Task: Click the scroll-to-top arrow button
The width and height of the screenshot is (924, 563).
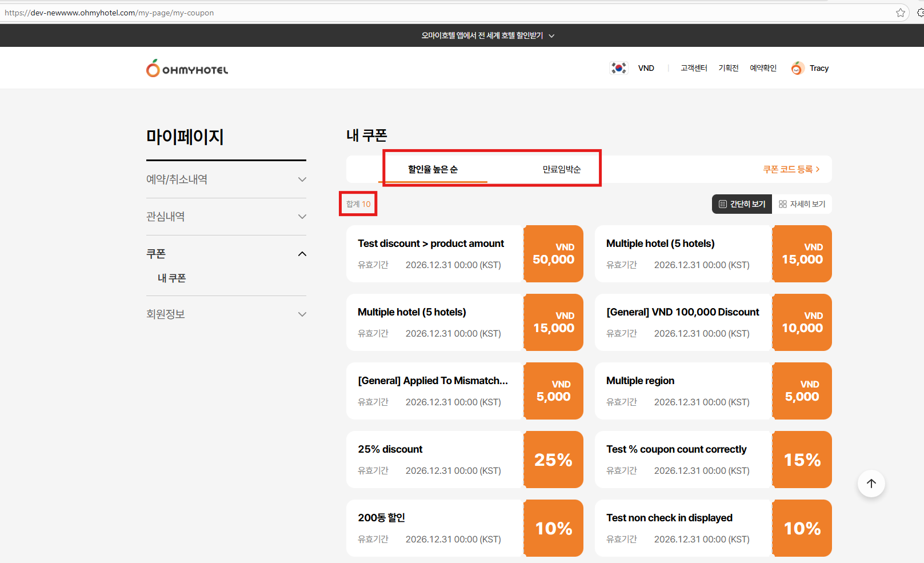Action: pyautogui.click(x=871, y=484)
